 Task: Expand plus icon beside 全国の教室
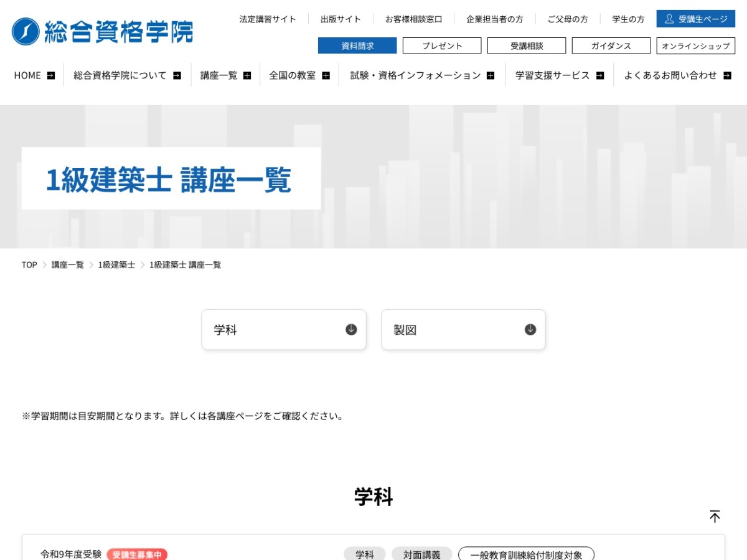[326, 75]
